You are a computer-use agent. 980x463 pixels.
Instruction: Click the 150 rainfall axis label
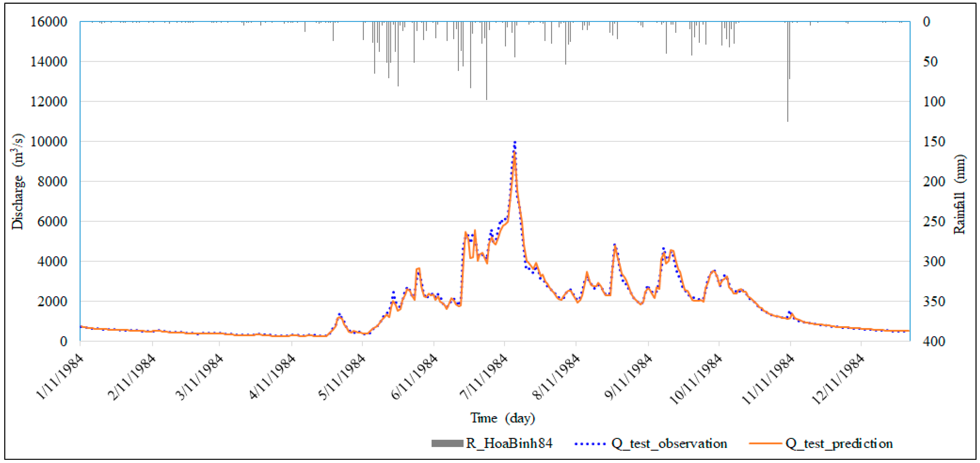934,142
